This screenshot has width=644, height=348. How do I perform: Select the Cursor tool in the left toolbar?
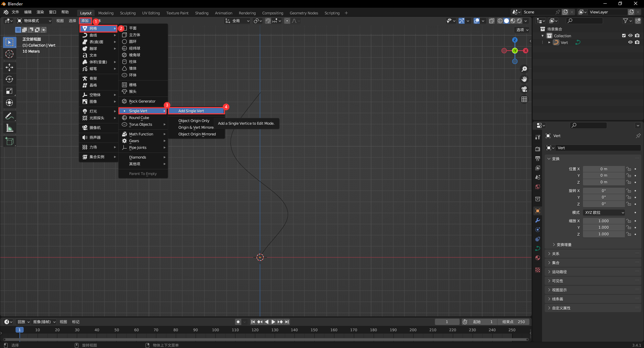click(9, 54)
